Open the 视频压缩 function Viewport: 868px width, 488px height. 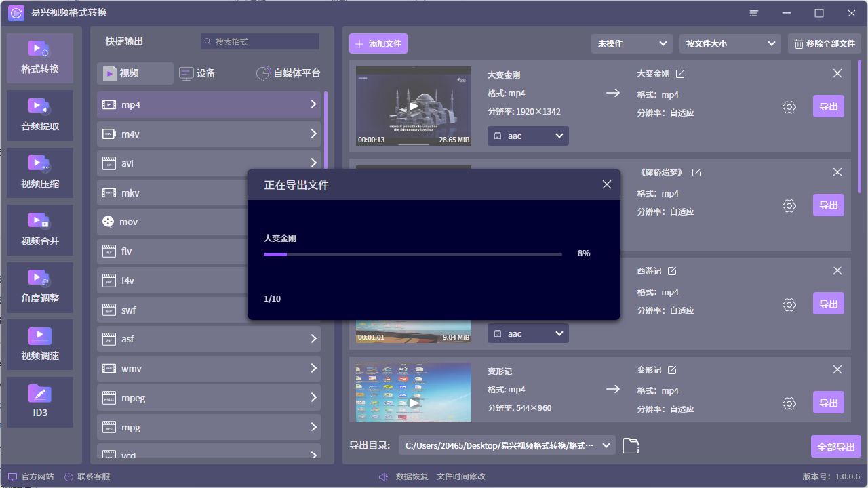click(x=39, y=173)
